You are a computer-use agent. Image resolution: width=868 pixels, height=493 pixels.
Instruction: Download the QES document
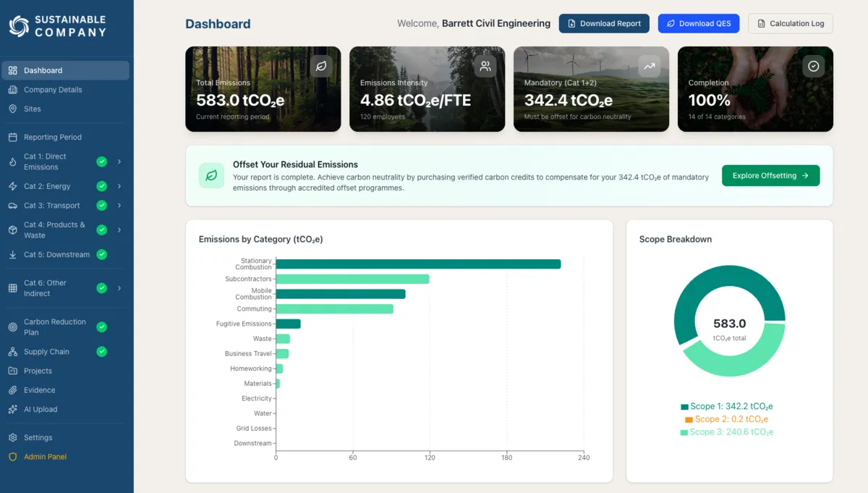pos(699,23)
